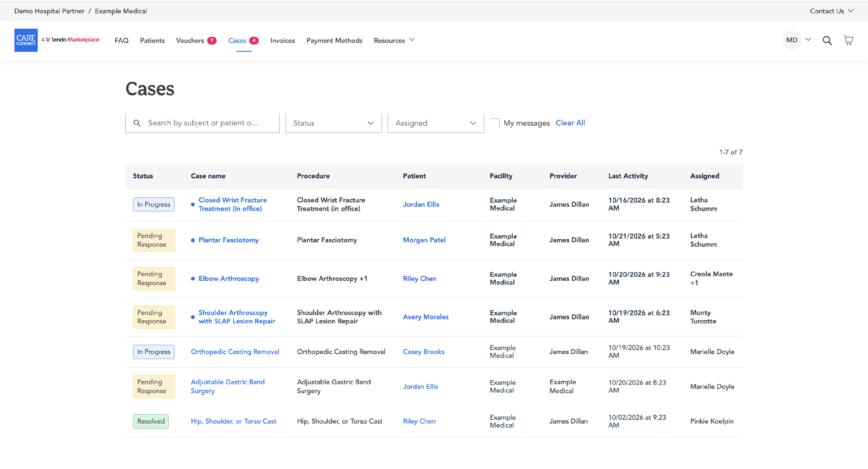Click the 'Monty Turcotte' assigned cell

coord(703,317)
